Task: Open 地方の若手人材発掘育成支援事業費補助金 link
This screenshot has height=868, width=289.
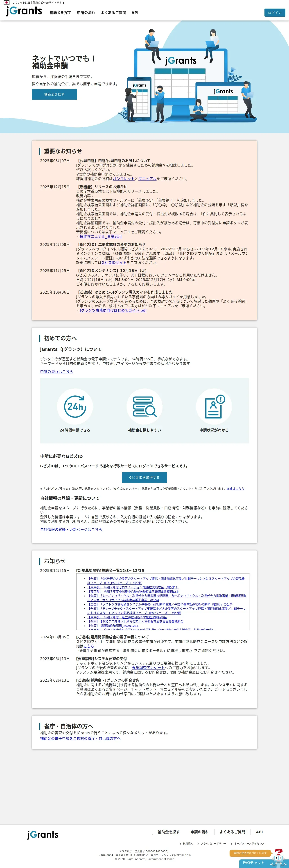Action: tap(135, 621)
